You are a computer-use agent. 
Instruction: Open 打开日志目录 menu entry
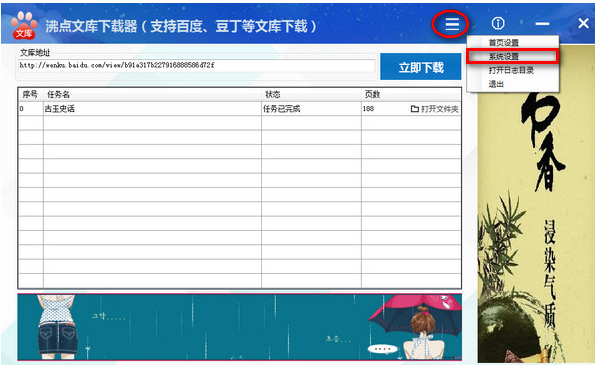(511, 70)
